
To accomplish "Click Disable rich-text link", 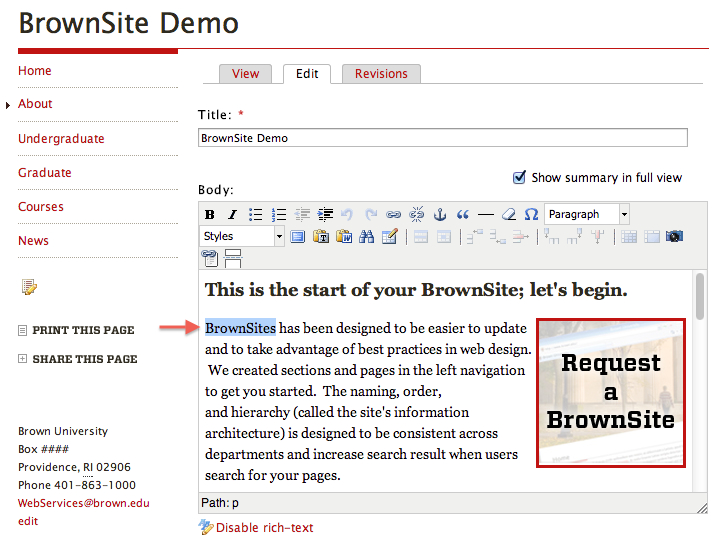I will click(264, 528).
